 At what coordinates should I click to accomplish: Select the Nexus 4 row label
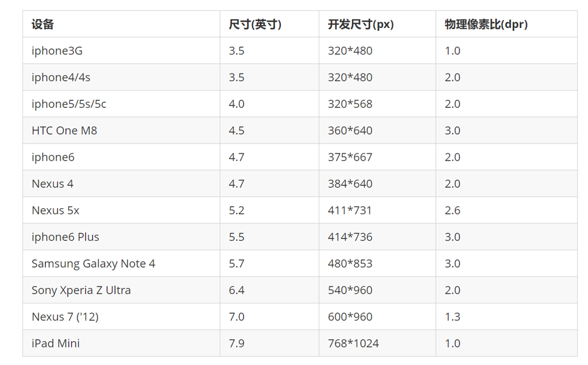pyautogui.click(x=52, y=183)
